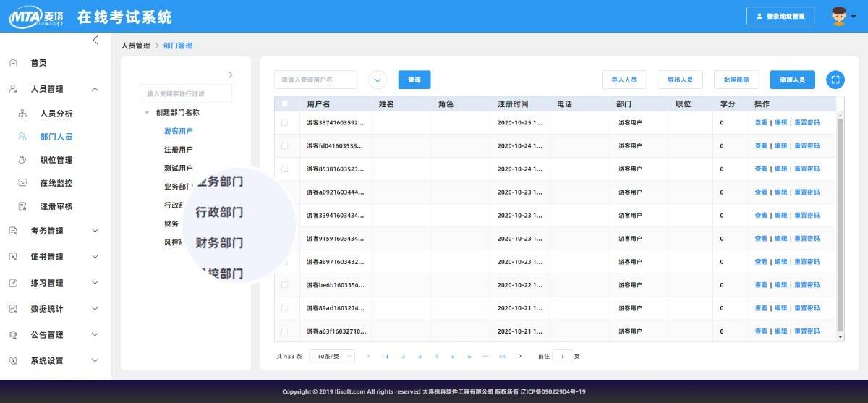Check the select-all header checkbox

pyautogui.click(x=285, y=104)
